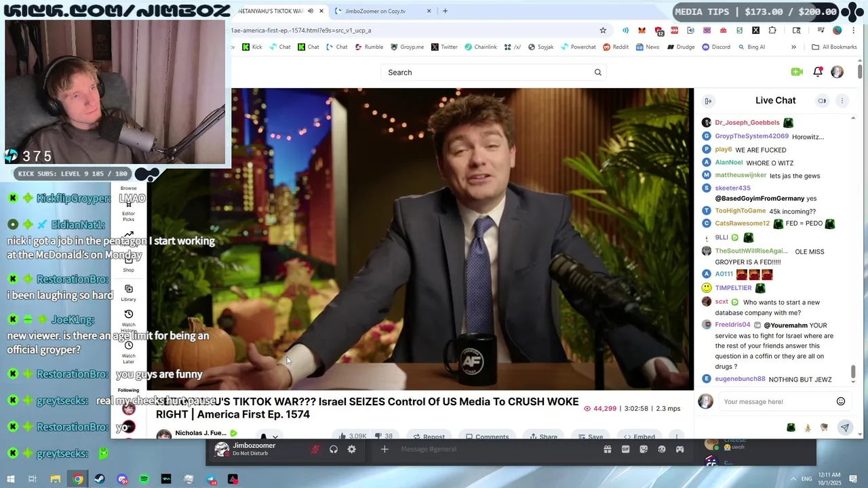
Task: Open the All Bookmarks folder
Action: [x=834, y=47]
